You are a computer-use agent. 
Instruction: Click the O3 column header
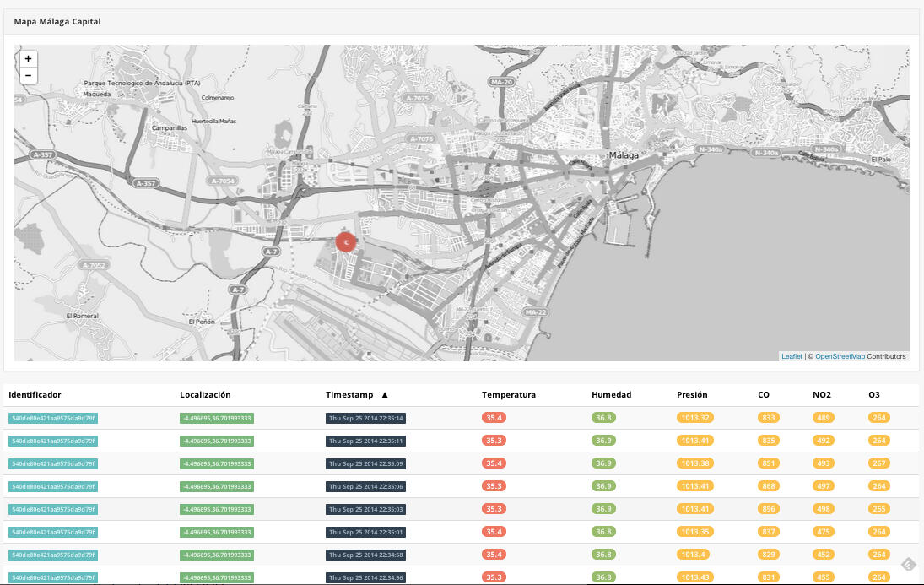click(874, 395)
